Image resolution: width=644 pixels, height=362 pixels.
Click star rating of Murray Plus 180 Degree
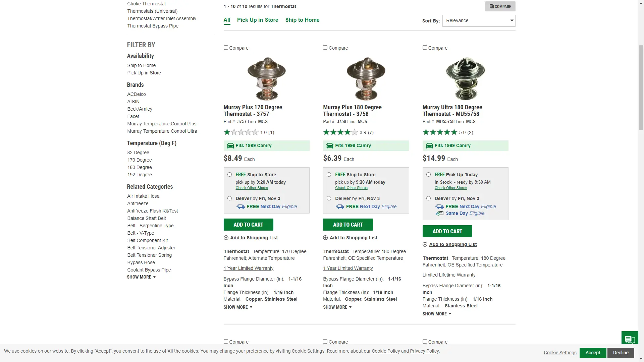(x=340, y=132)
